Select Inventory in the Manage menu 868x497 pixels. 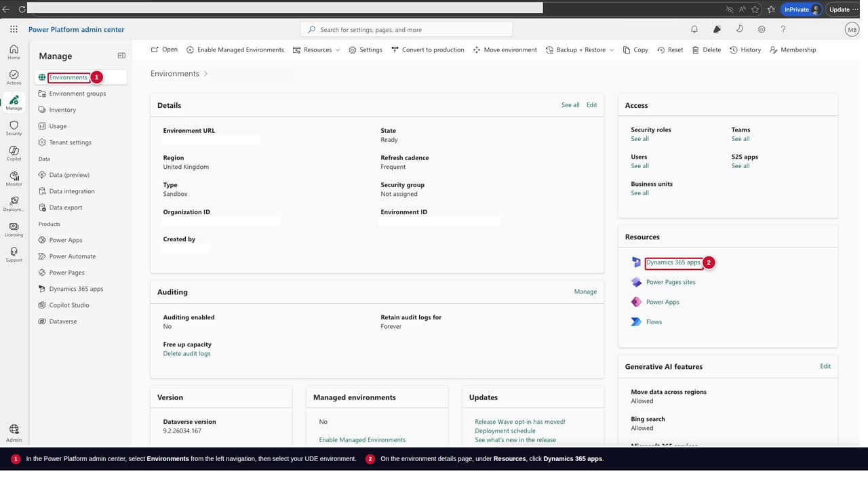(x=62, y=110)
